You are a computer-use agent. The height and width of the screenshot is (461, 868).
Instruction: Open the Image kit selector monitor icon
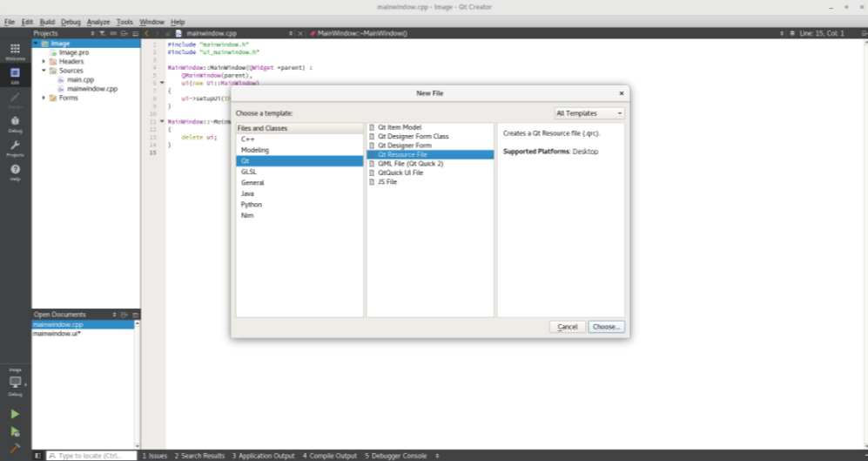(x=15, y=383)
